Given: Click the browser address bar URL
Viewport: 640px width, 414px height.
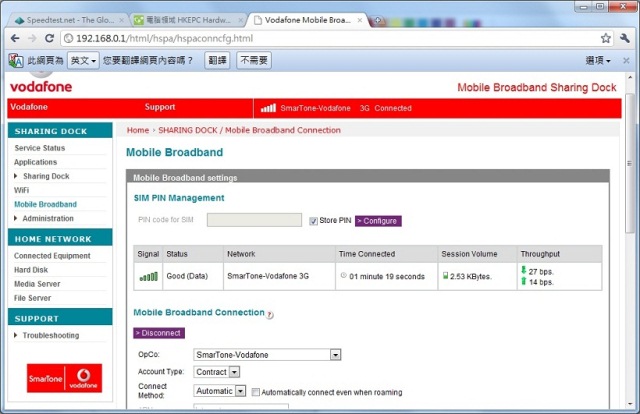Looking at the screenshot, I should point(164,38).
